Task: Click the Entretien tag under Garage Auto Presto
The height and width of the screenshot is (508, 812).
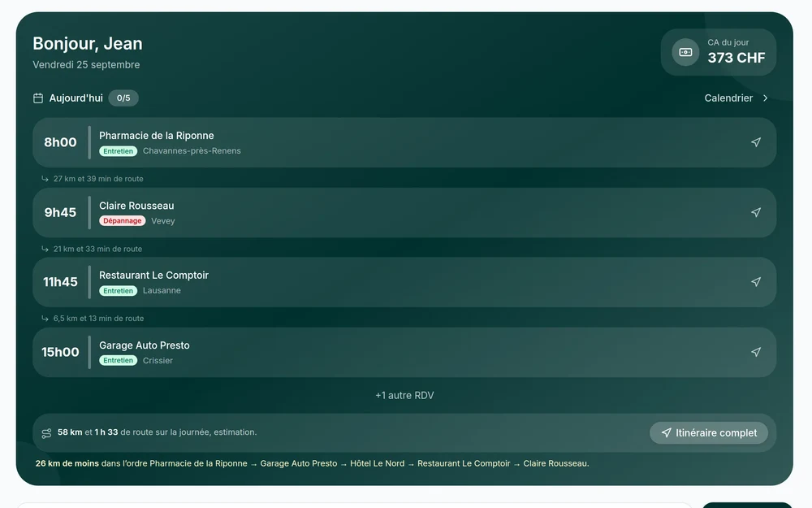Action: [118, 360]
